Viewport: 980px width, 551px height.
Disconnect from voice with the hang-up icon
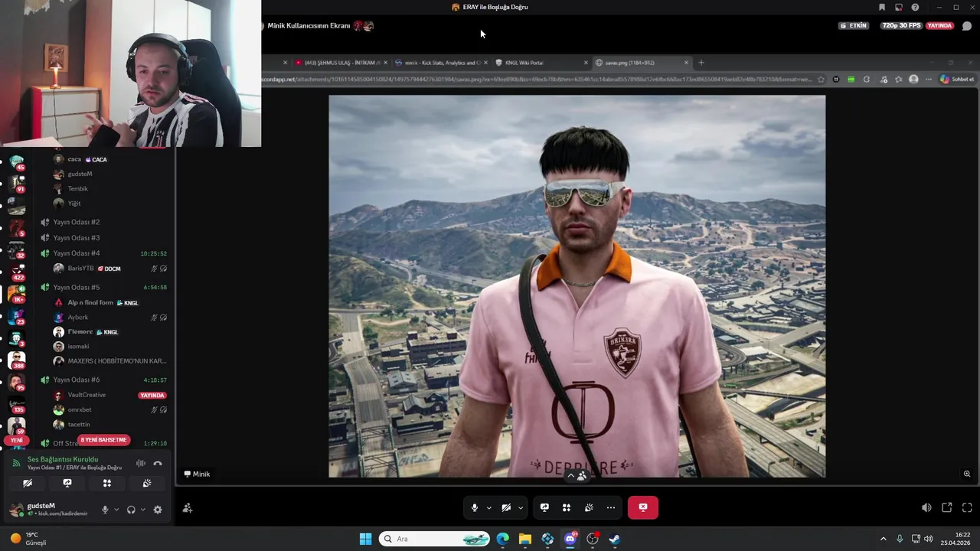[158, 463]
